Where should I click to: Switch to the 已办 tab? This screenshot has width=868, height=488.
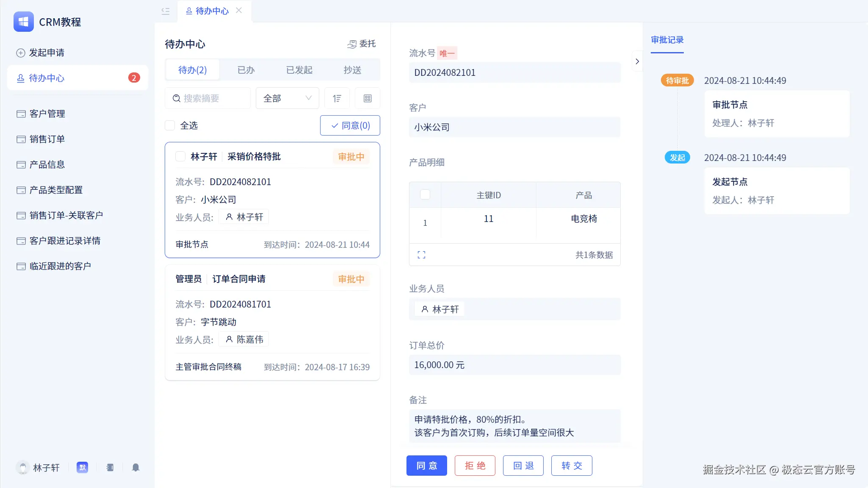point(246,70)
